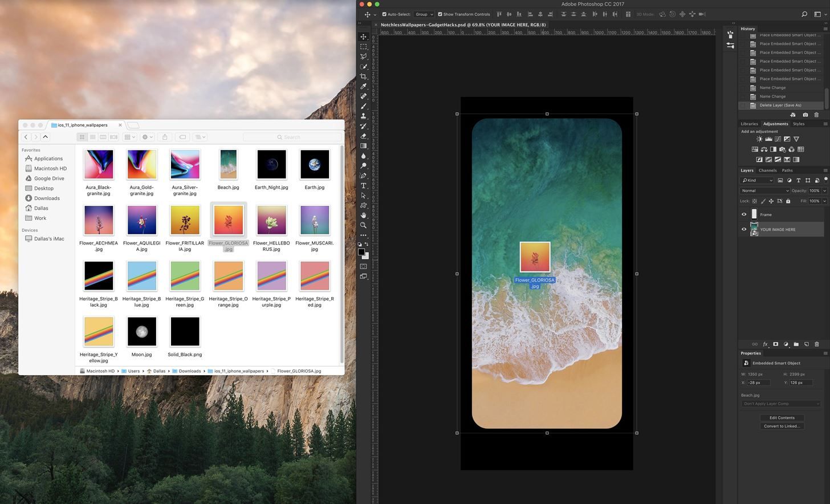Add a Brightness/Contrast adjustment
The image size is (830, 504).
pyautogui.click(x=759, y=139)
